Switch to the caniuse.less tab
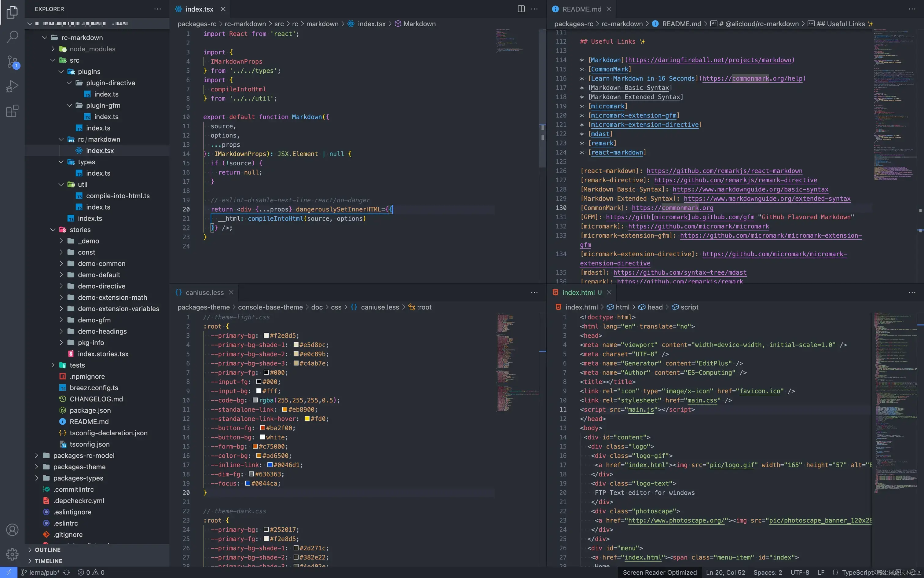Image resolution: width=924 pixels, height=578 pixels. pos(204,292)
